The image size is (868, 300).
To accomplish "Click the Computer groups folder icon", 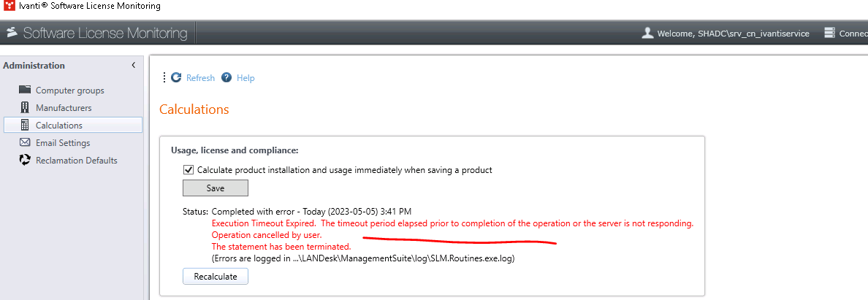I will pyautogui.click(x=24, y=90).
